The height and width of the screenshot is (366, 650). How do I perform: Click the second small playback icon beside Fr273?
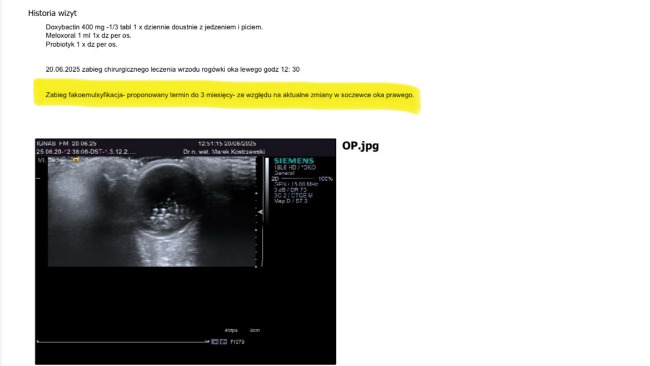(x=223, y=342)
